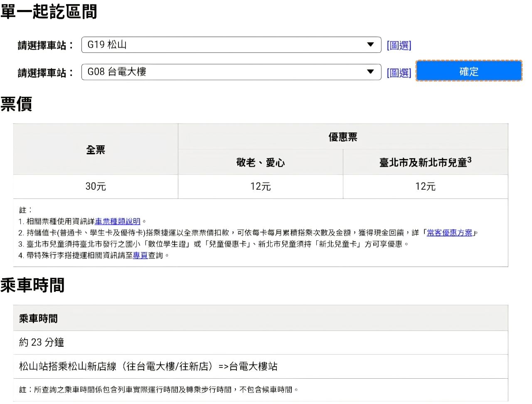Click the 單一起訖區間 page heading
This screenshot has height=404, width=532.
coord(49,11)
